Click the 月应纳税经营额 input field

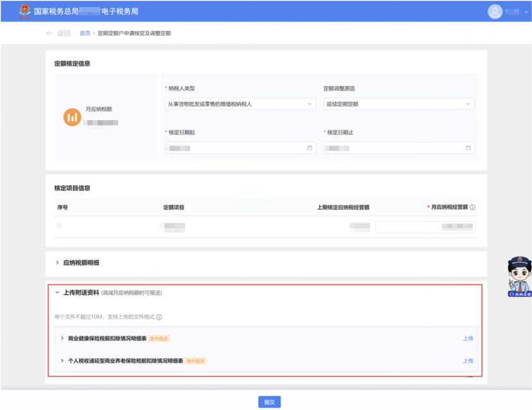(425, 227)
